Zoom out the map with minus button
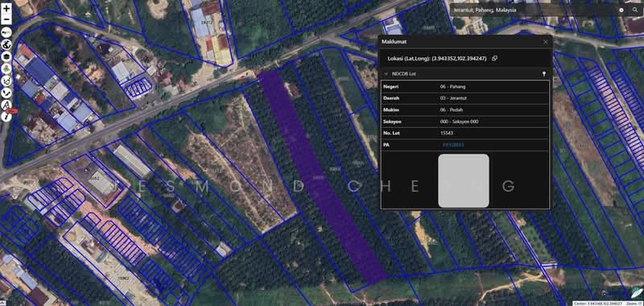The image size is (644, 306). click(x=6, y=19)
